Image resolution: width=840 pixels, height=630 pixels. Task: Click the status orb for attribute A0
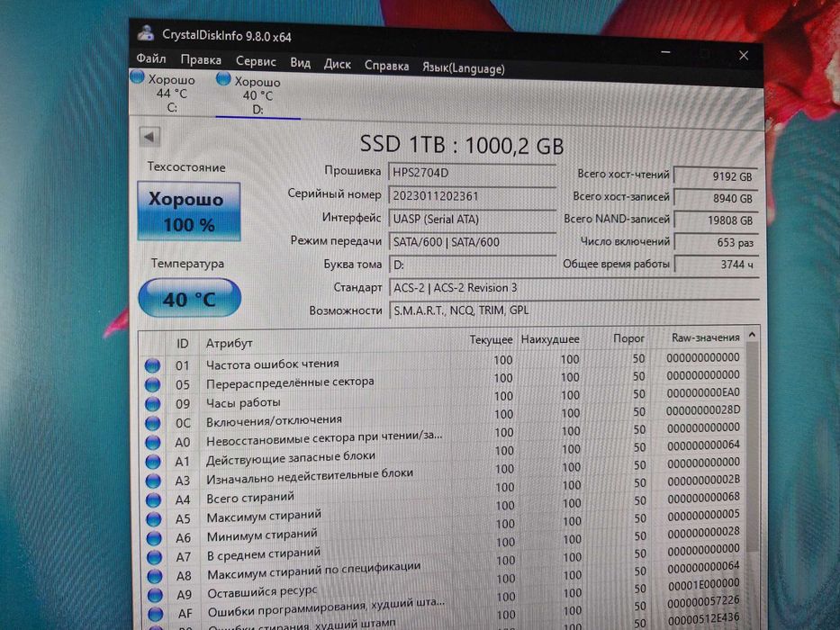coord(153,442)
